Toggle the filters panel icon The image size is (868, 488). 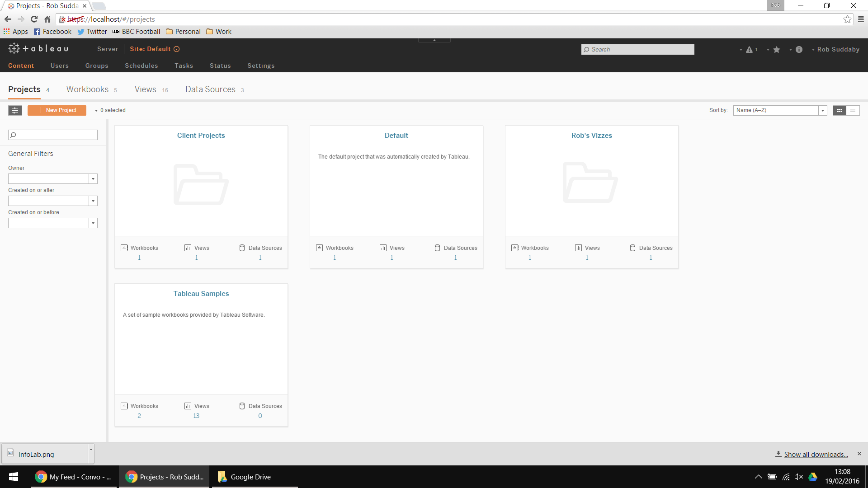coord(15,110)
